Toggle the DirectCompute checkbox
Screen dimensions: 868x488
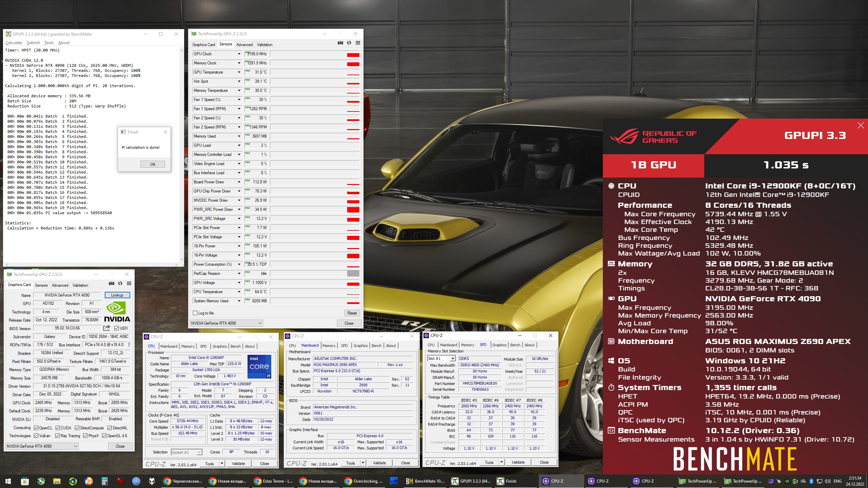[x=77, y=428]
